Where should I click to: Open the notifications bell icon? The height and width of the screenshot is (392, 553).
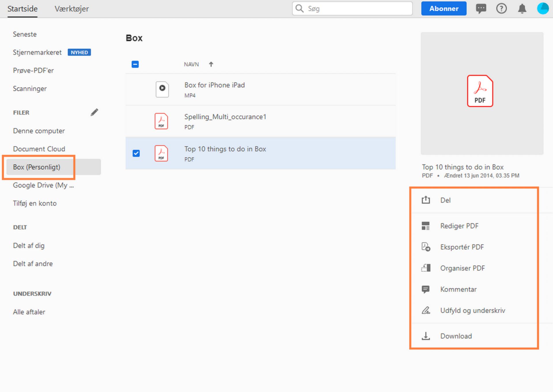pos(522,9)
